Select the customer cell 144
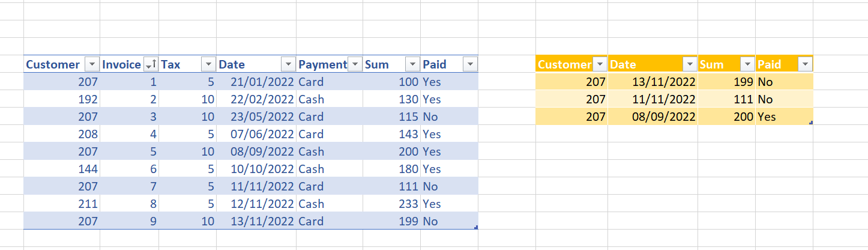 click(62, 169)
